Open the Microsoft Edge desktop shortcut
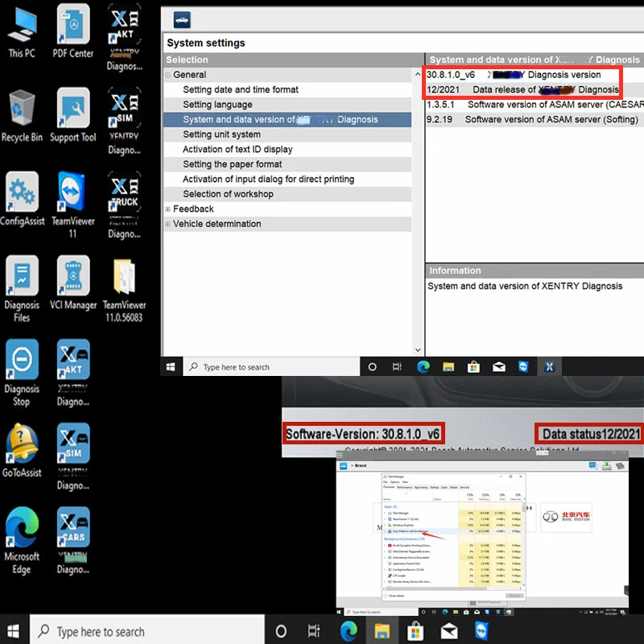644x644 pixels. point(22,541)
